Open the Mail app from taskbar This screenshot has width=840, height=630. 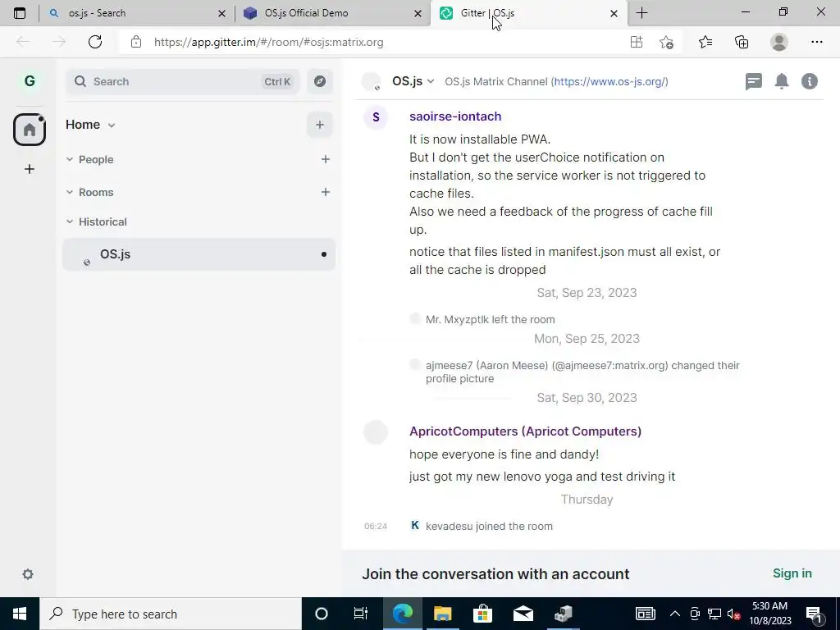(x=523, y=614)
